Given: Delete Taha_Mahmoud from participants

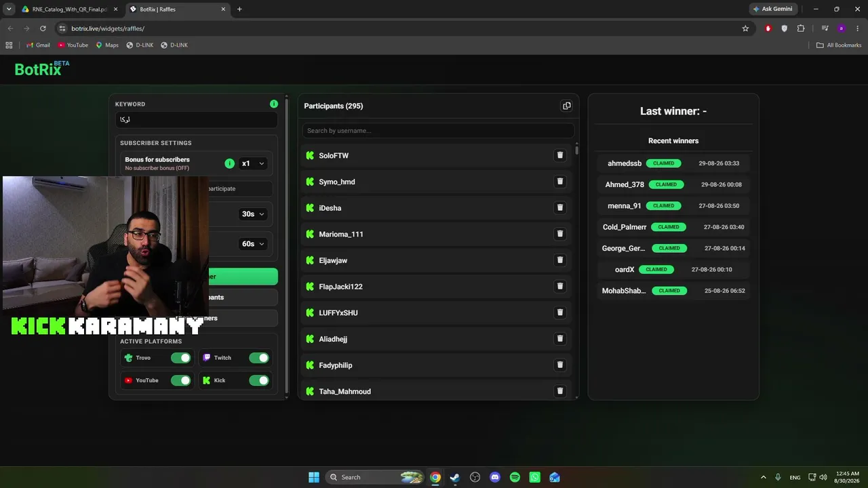Looking at the screenshot, I should tap(560, 391).
